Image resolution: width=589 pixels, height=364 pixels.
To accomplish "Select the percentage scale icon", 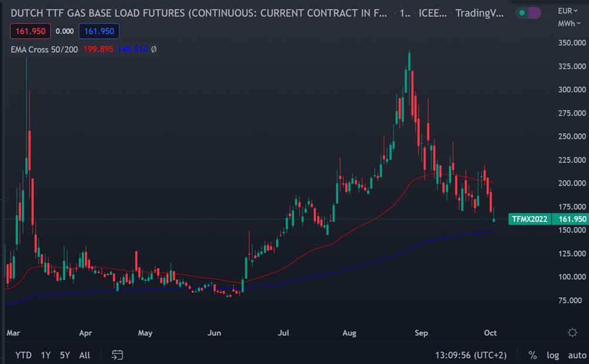I will [532, 355].
